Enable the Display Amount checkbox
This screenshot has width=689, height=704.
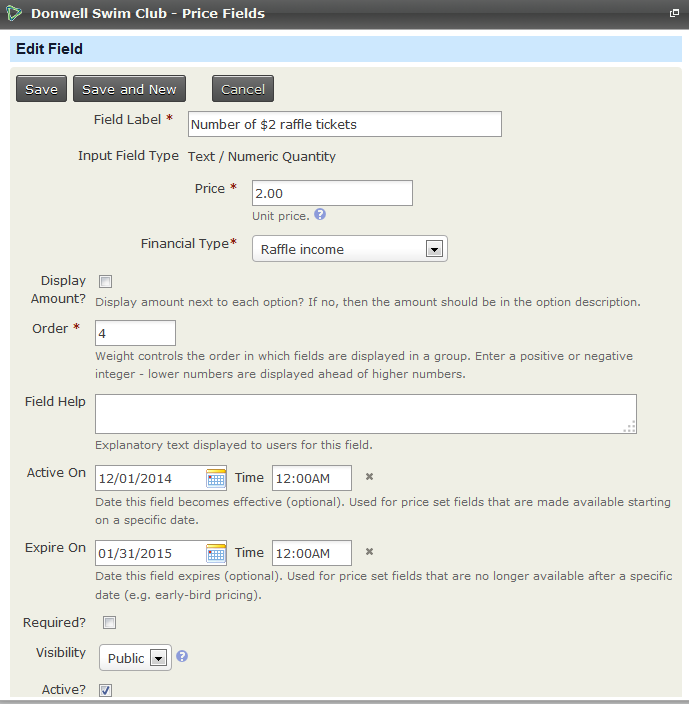pos(106,282)
